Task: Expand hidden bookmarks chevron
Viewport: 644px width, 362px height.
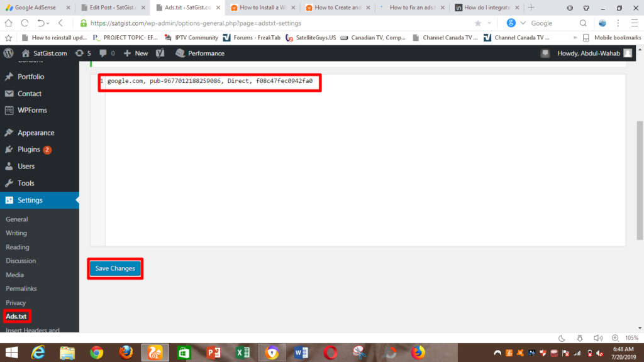Action: click(x=575, y=38)
